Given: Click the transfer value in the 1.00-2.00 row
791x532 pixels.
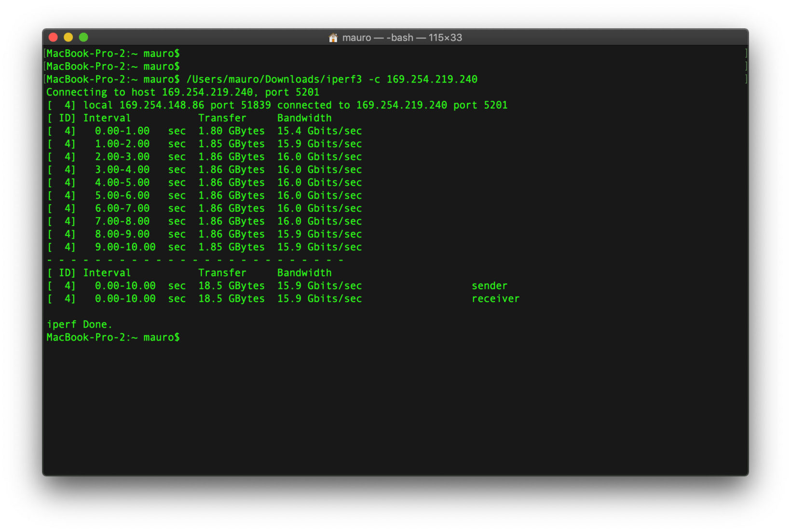Looking at the screenshot, I should (x=232, y=144).
